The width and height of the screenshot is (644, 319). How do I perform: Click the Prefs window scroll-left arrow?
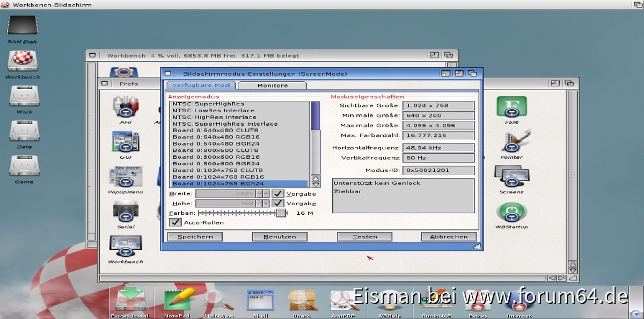552,278
